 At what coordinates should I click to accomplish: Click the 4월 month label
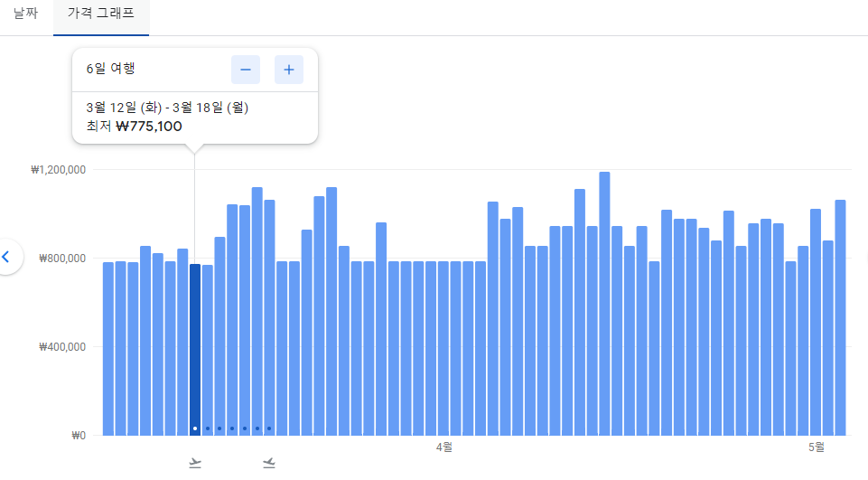[x=444, y=447]
